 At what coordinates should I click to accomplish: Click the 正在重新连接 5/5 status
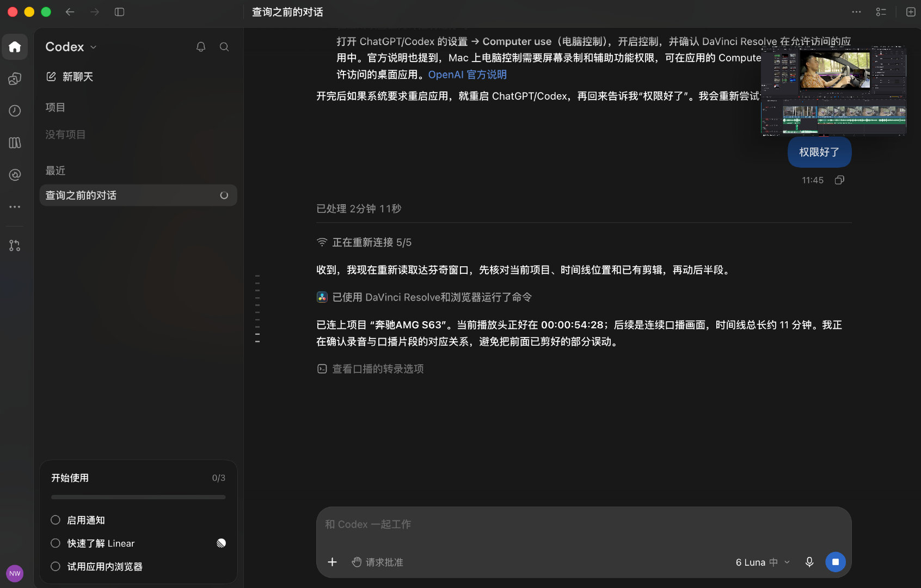(364, 242)
